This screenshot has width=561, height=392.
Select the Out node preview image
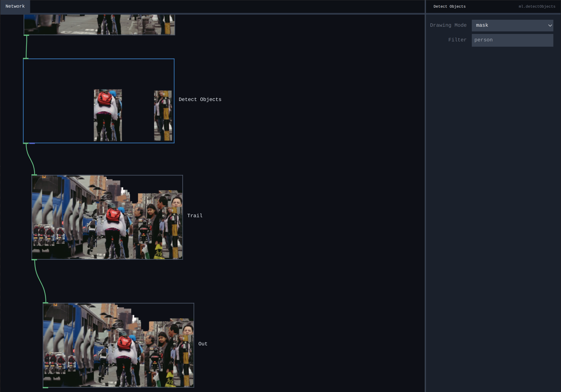118,345
